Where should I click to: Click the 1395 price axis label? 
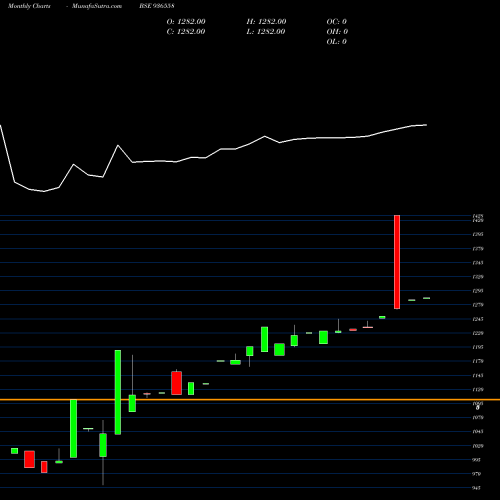[x=478, y=234]
